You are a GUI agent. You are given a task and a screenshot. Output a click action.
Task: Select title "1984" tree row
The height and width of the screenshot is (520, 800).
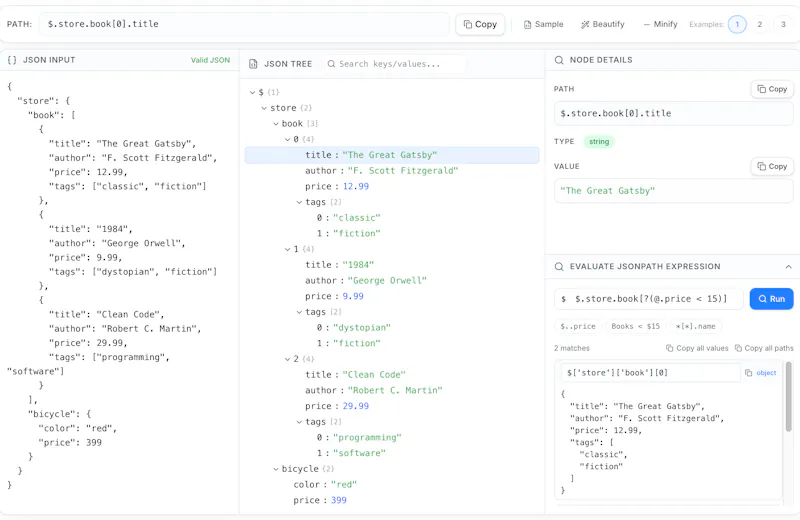[392, 265]
